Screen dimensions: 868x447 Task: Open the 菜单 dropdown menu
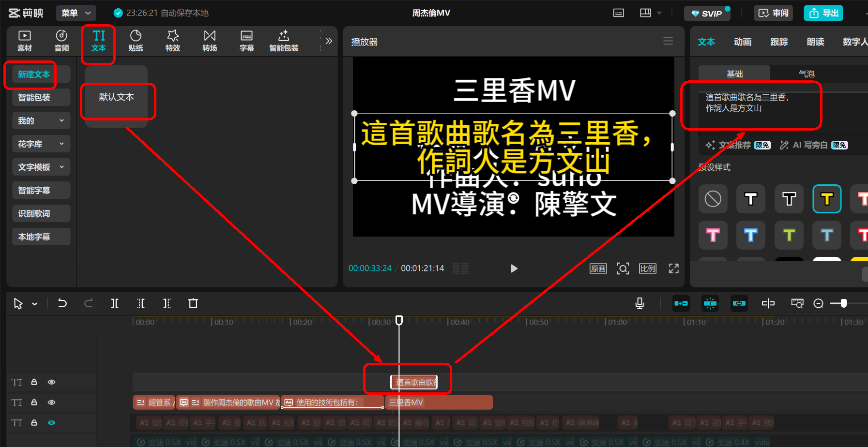[x=76, y=13]
